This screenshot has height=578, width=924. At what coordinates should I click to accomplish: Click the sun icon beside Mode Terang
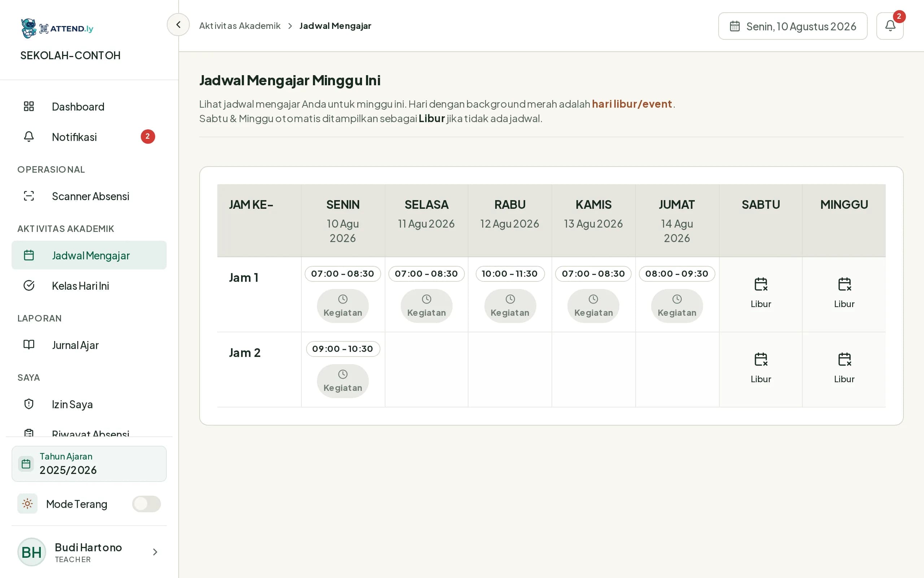(27, 504)
